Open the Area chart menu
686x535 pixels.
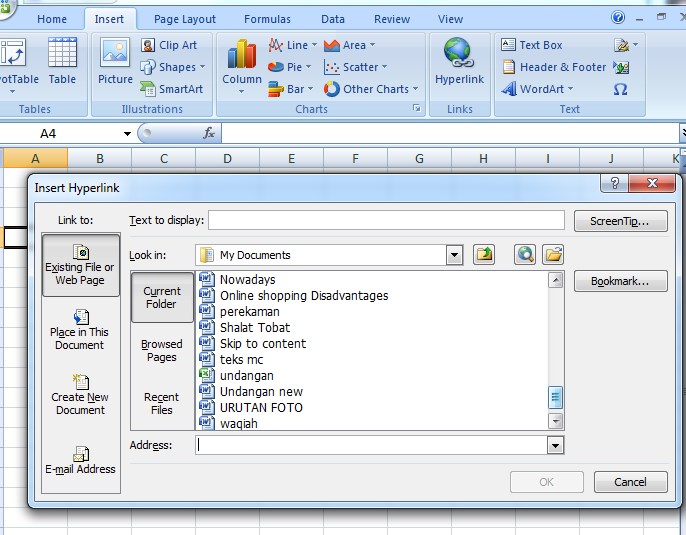(x=349, y=45)
